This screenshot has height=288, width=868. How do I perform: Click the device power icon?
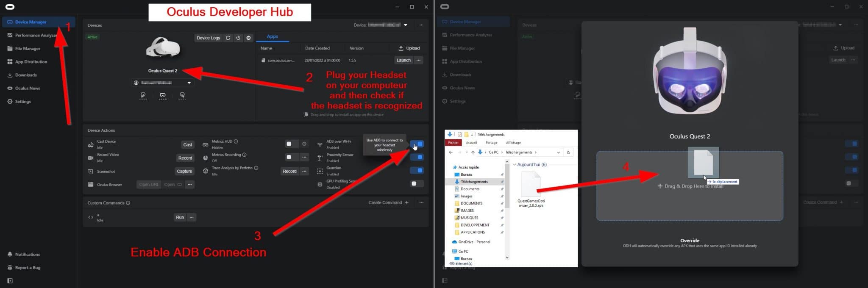tap(238, 38)
